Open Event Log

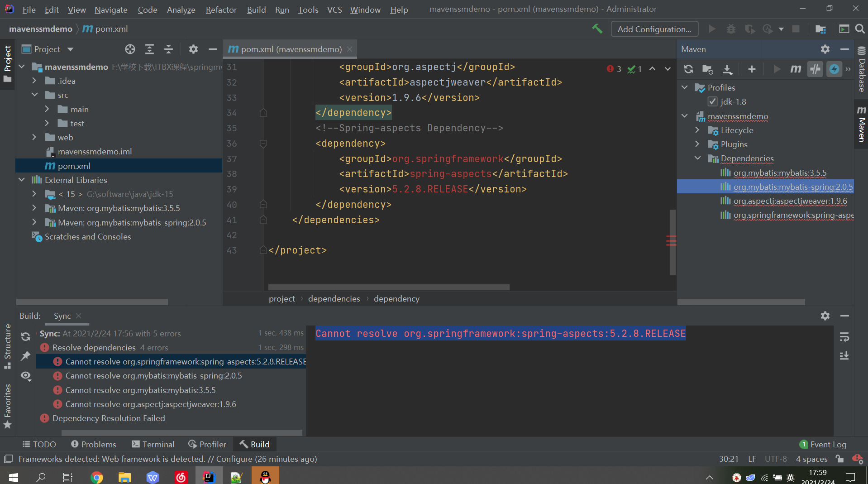pyautogui.click(x=823, y=444)
